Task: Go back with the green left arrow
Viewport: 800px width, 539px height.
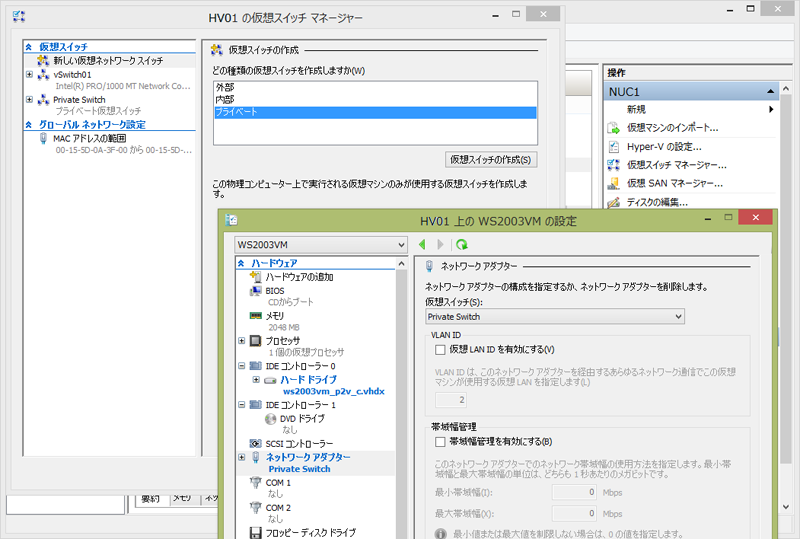Action: point(422,244)
